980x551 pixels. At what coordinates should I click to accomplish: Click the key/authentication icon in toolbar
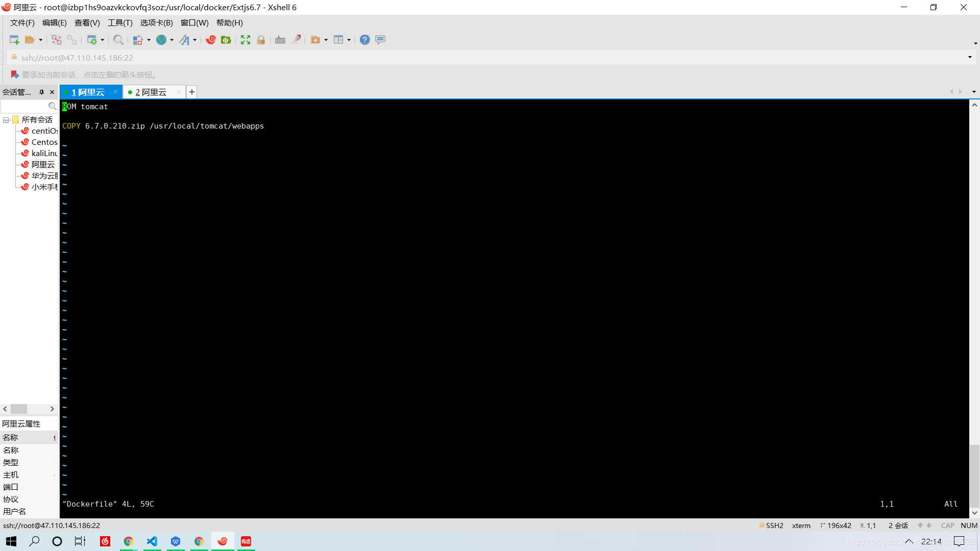point(261,40)
